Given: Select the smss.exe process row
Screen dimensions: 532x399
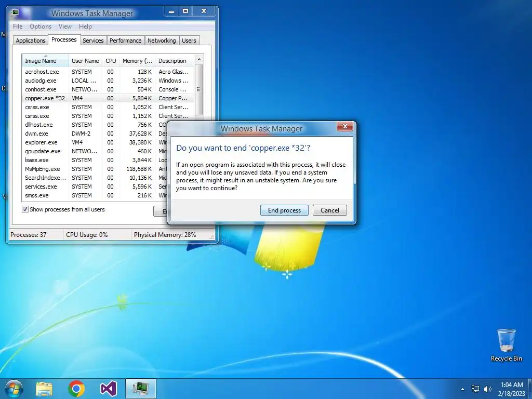Looking at the screenshot, I should [95, 195].
